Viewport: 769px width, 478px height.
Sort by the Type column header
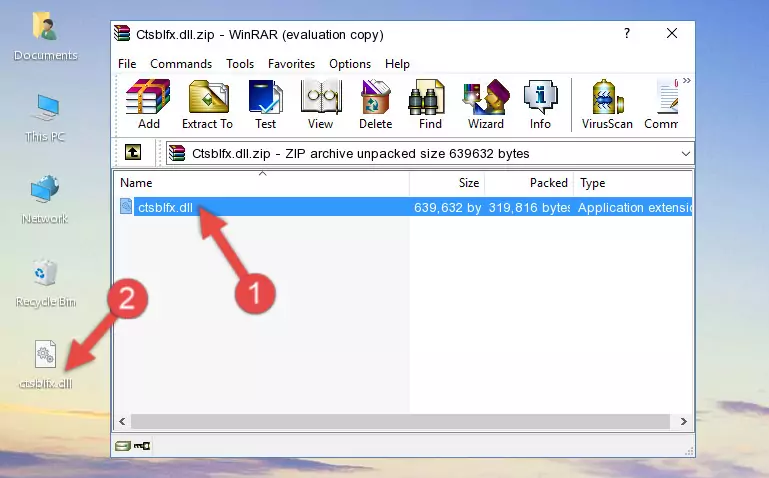point(633,183)
